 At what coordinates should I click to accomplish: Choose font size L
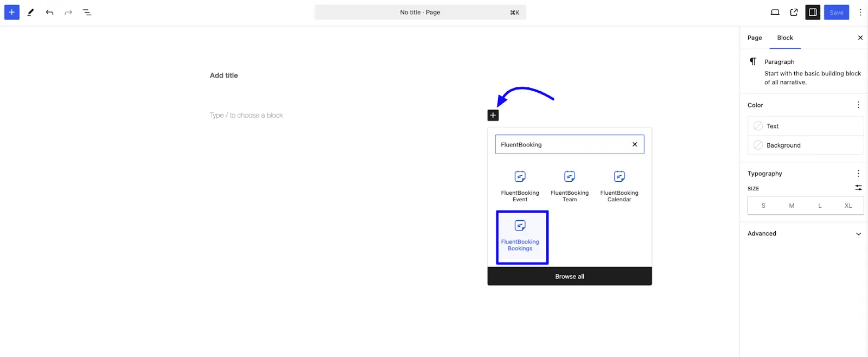pos(820,206)
